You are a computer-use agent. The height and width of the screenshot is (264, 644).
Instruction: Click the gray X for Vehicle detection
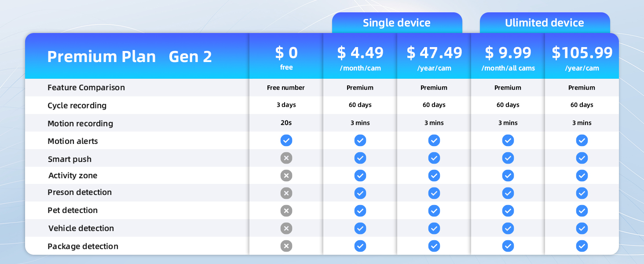pos(286,228)
